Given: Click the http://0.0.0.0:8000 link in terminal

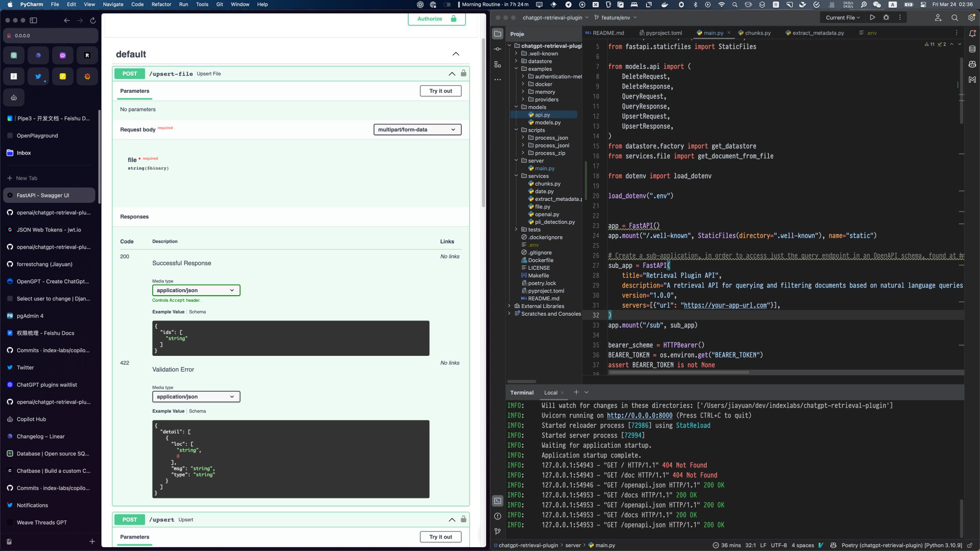Looking at the screenshot, I should [x=639, y=416].
